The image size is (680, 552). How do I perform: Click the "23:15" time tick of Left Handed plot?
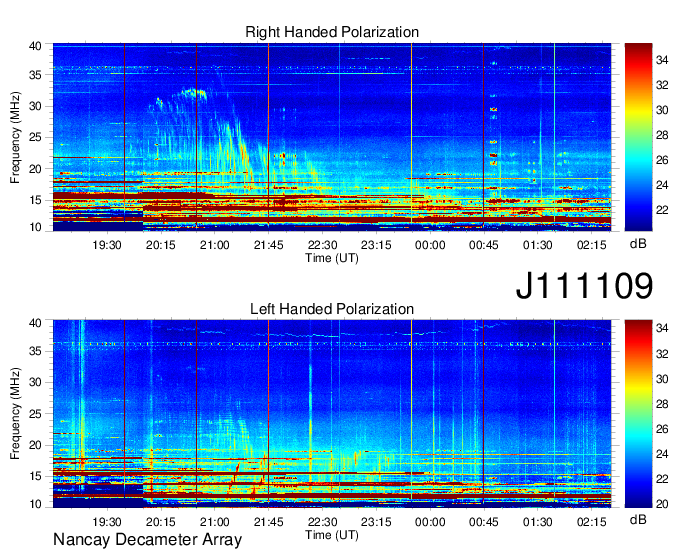click(x=376, y=522)
